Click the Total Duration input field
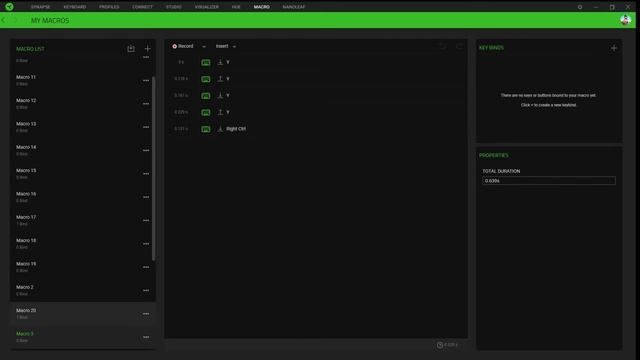The image size is (640, 360). (549, 180)
